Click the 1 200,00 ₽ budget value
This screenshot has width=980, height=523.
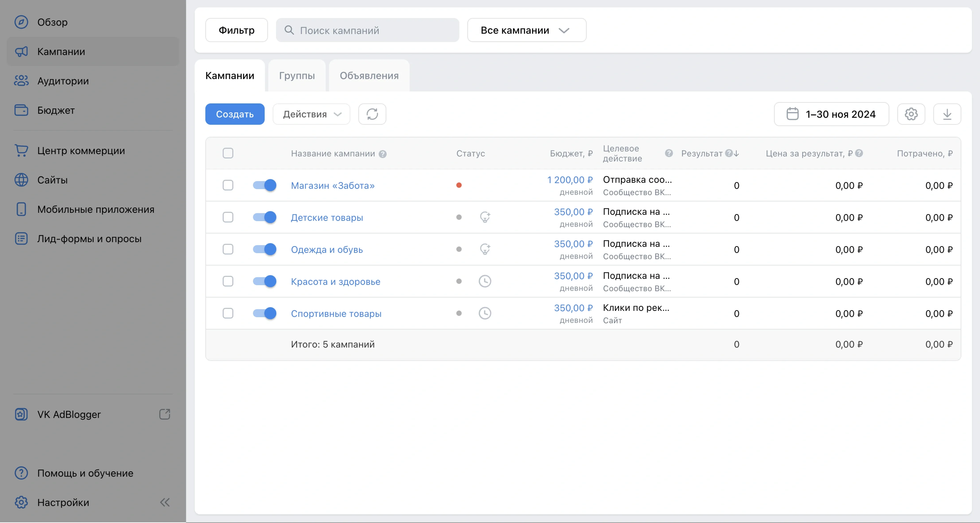click(570, 180)
